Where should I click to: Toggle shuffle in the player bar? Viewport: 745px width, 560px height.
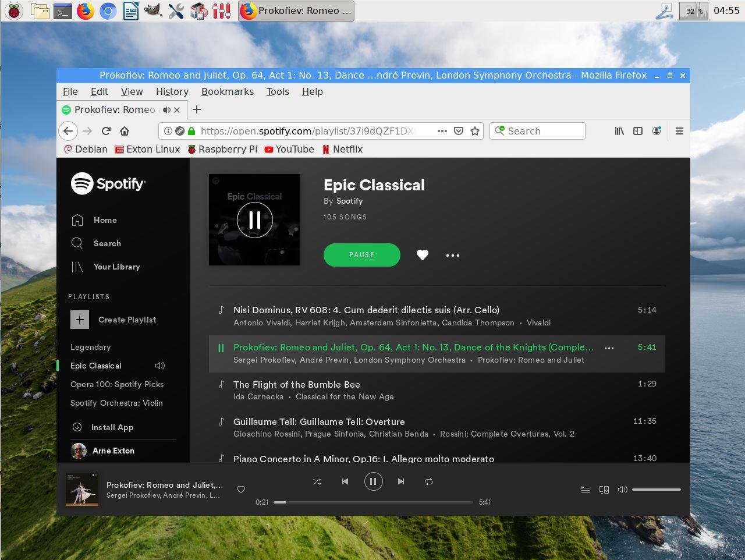click(x=317, y=481)
